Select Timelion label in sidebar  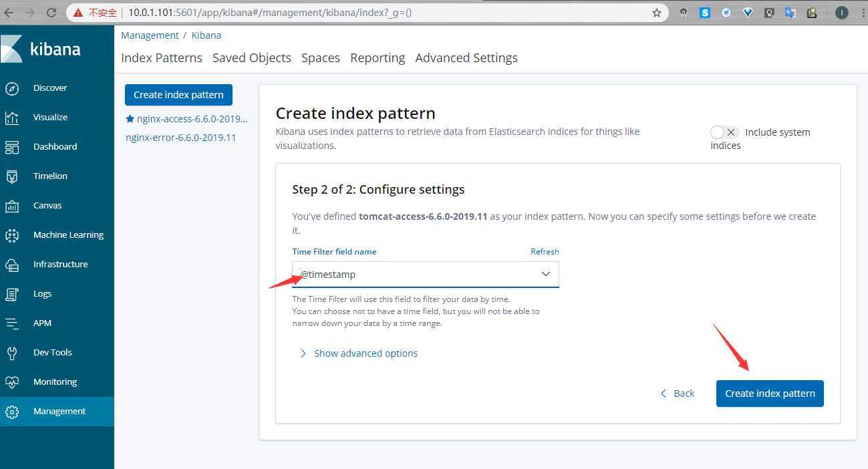point(50,176)
